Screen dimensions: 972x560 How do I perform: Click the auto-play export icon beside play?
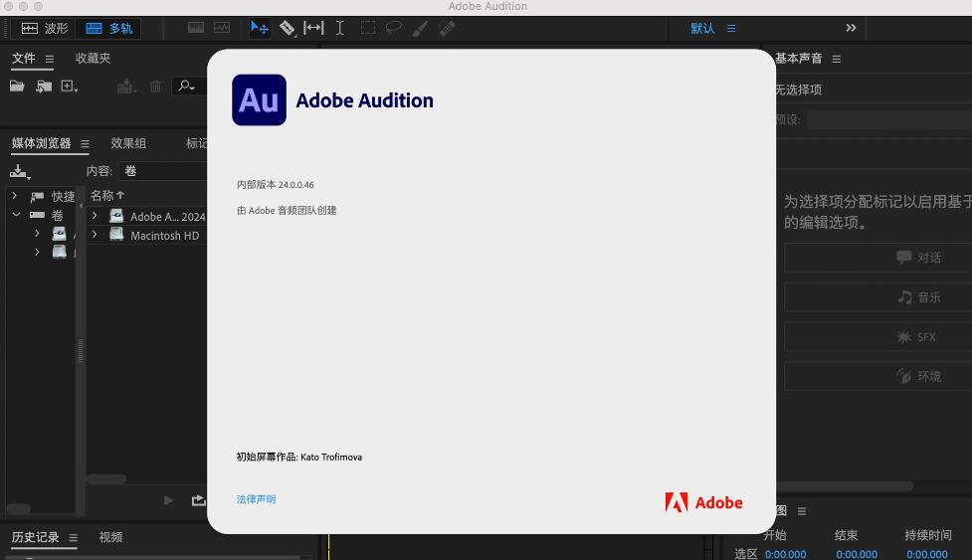(x=198, y=500)
